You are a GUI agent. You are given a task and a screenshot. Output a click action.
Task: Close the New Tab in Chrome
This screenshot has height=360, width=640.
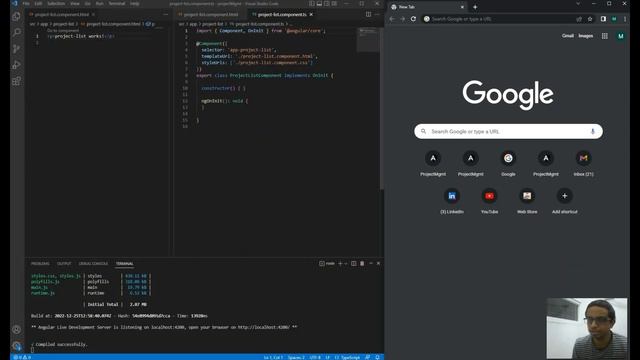(462, 7)
